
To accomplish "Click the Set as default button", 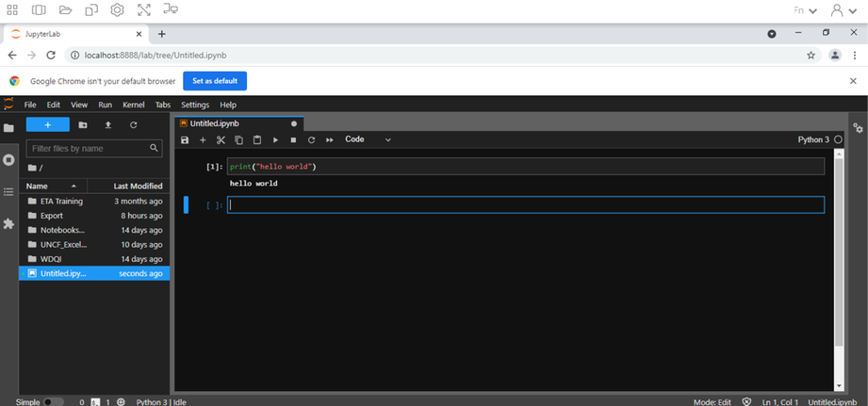I will pyautogui.click(x=215, y=81).
